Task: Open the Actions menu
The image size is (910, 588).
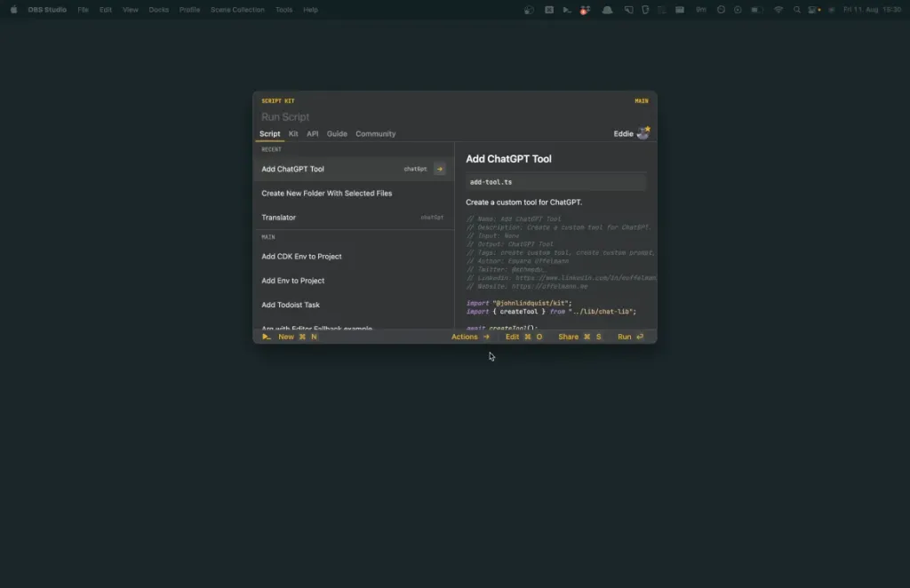Action: 463,337
